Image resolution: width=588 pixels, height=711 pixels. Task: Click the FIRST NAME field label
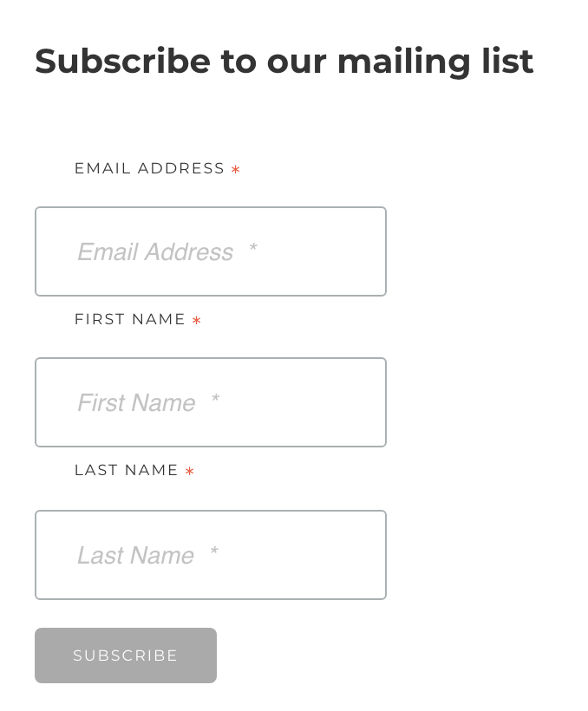130,319
